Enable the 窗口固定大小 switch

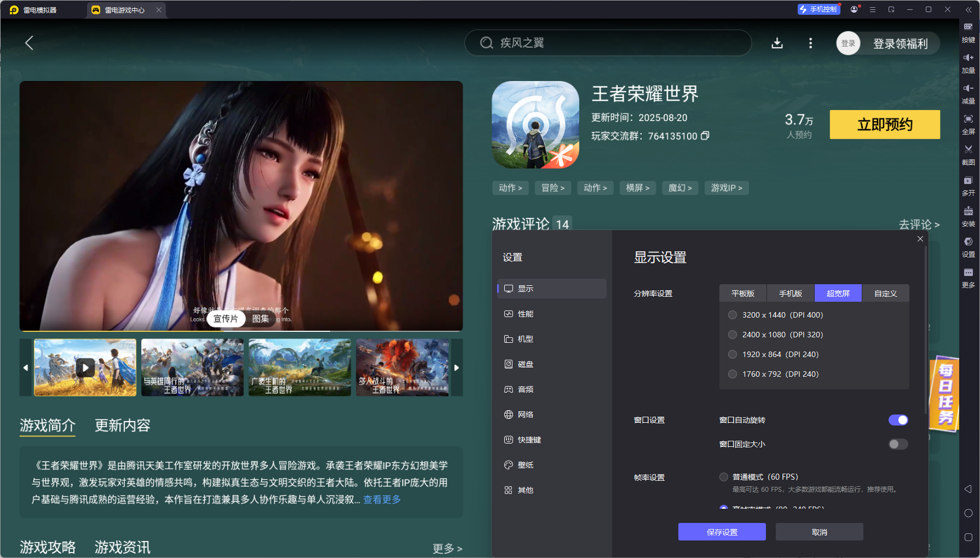point(898,444)
